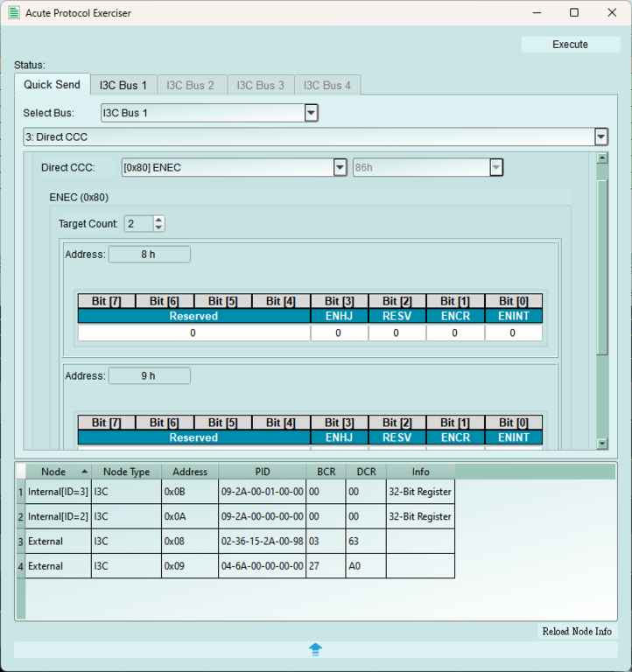
Task: Decrease Target Count with down spinner arrow
Action: pyautogui.click(x=158, y=227)
